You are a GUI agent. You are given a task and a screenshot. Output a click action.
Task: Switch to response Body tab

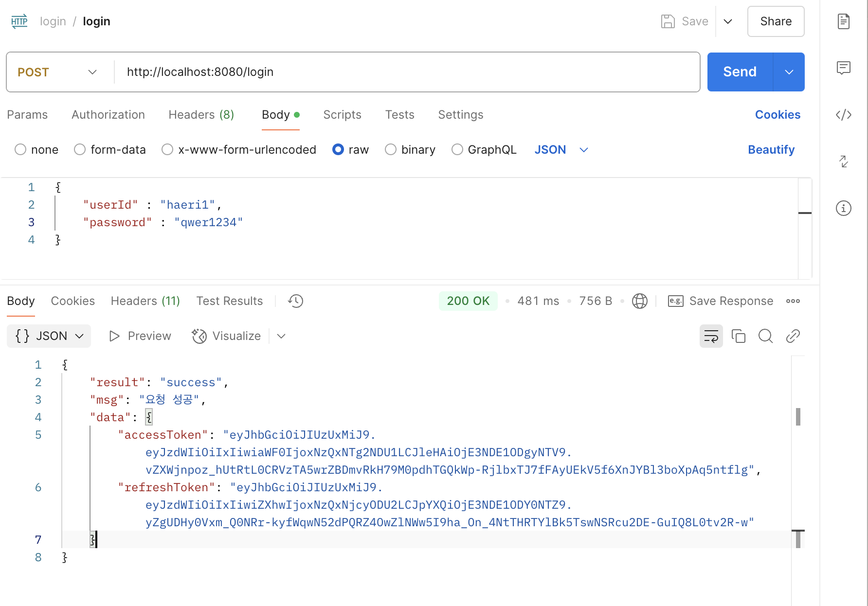click(21, 301)
